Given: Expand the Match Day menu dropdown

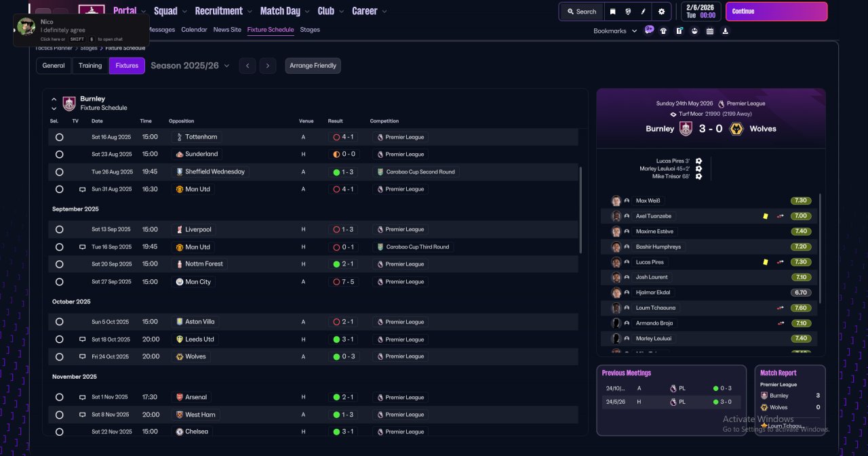Looking at the screenshot, I should (307, 12).
